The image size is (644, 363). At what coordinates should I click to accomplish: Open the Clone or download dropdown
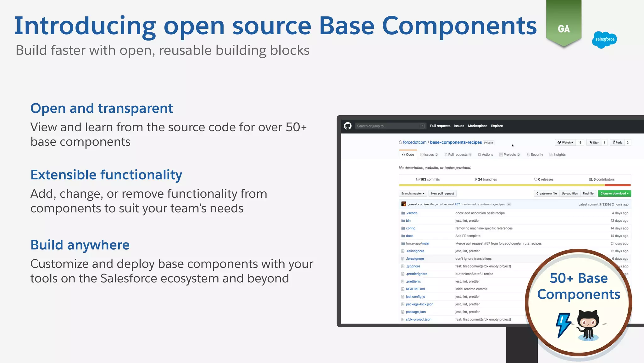614,194
